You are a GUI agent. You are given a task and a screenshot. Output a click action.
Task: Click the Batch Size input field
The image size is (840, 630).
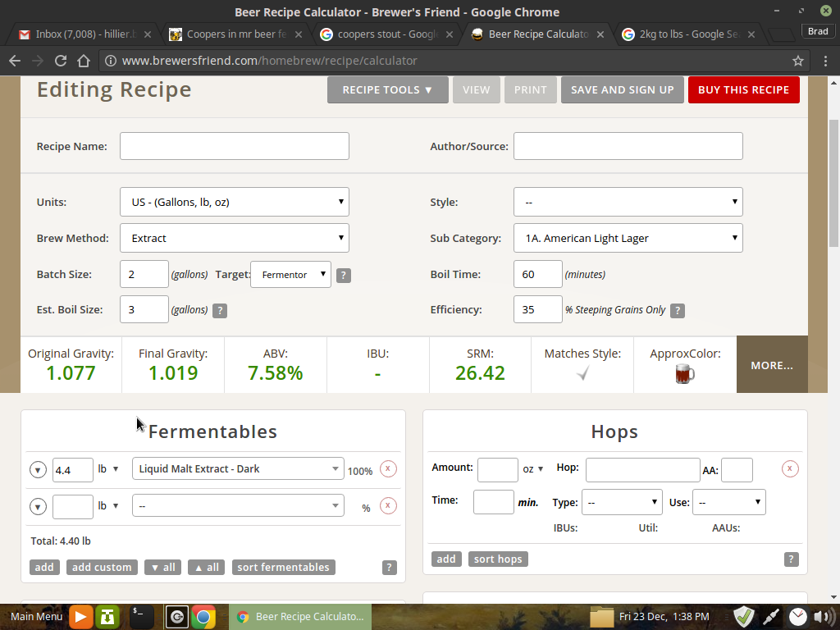[x=144, y=274]
